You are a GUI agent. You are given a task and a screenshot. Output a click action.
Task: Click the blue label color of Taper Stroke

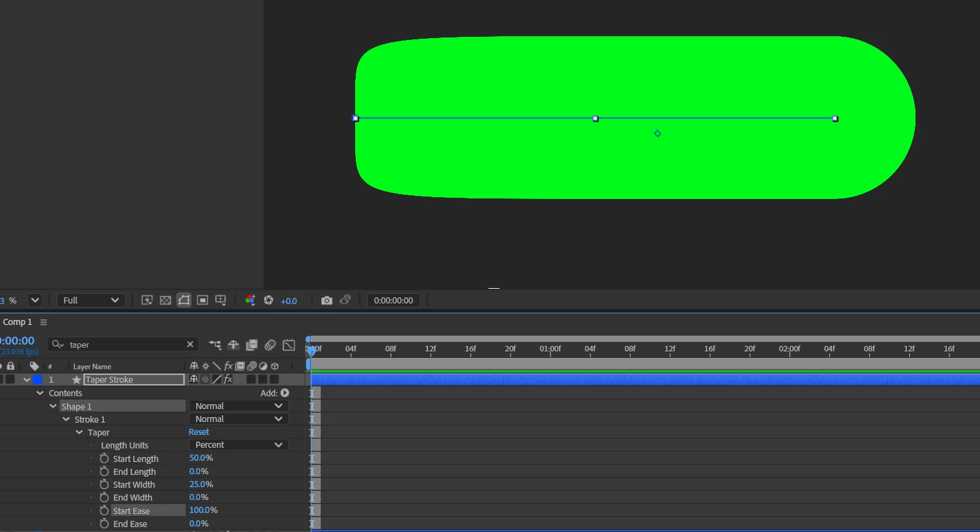(38, 380)
